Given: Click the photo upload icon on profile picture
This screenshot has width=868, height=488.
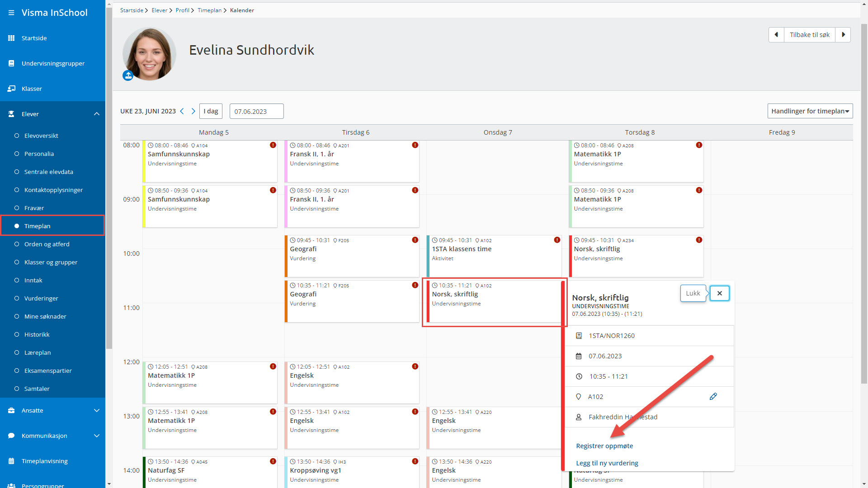Looking at the screenshot, I should [x=128, y=75].
